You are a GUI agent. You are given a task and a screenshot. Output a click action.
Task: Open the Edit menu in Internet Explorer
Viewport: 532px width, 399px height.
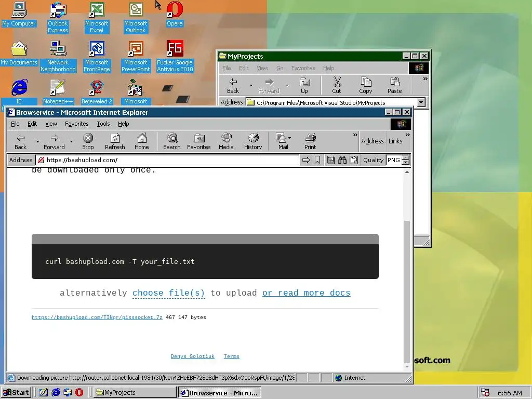tap(32, 124)
